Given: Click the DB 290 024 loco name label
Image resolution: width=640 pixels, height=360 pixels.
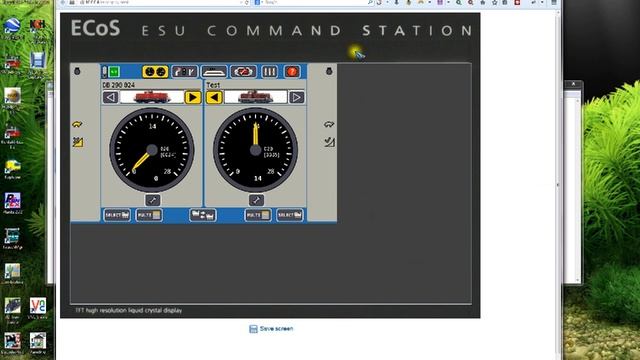Looking at the screenshot, I should coord(118,85).
